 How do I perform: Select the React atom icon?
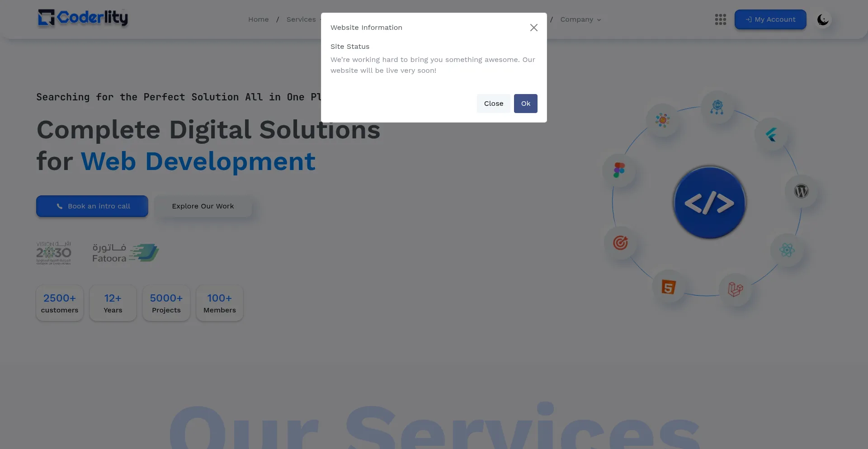click(787, 250)
